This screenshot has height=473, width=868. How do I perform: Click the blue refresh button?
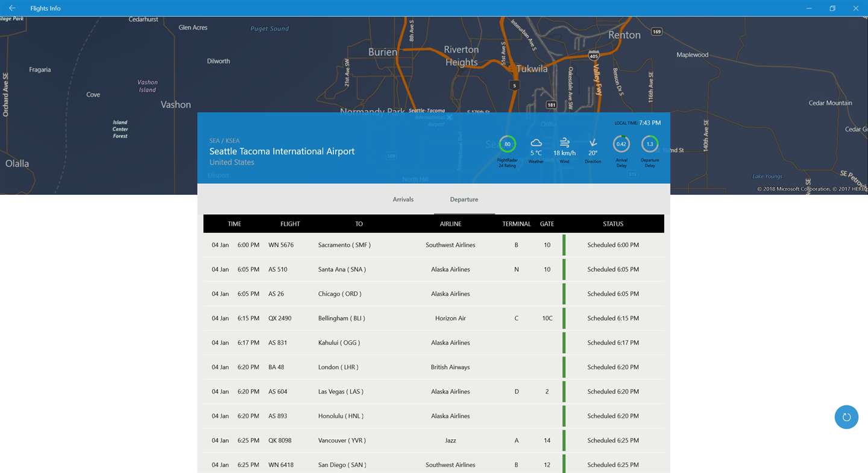point(846,417)
